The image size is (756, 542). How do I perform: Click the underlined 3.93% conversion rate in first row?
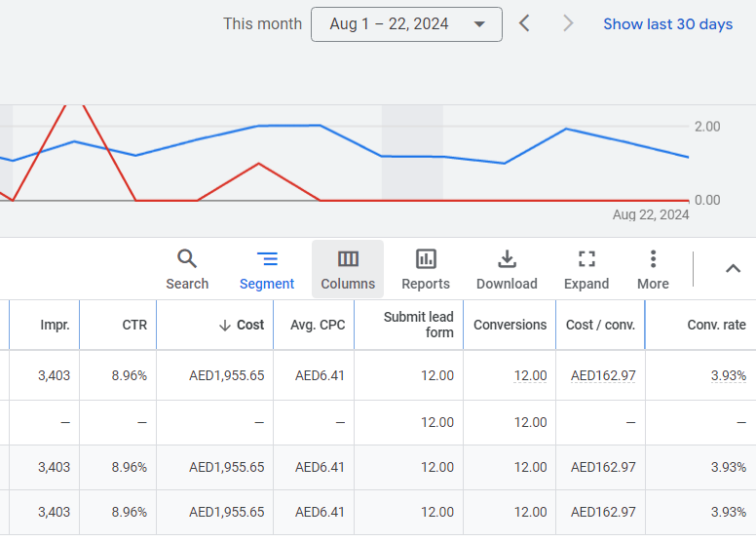coord(729,375)
